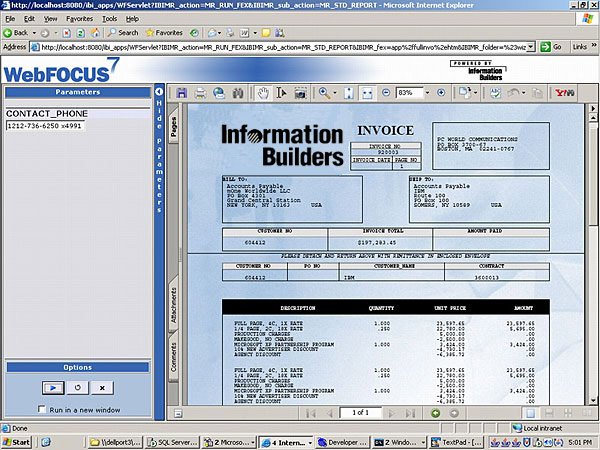Open the View menu

tap(50, 19)
